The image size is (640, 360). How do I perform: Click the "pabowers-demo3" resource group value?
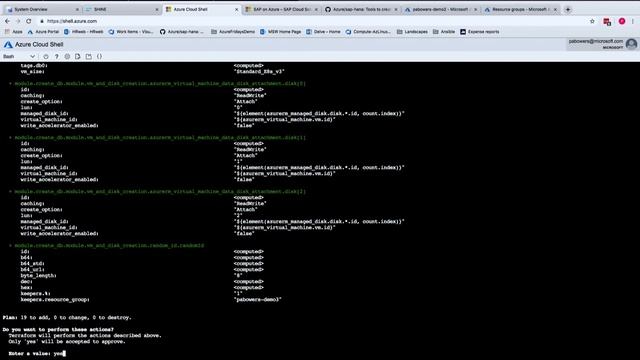pos(258,300)
